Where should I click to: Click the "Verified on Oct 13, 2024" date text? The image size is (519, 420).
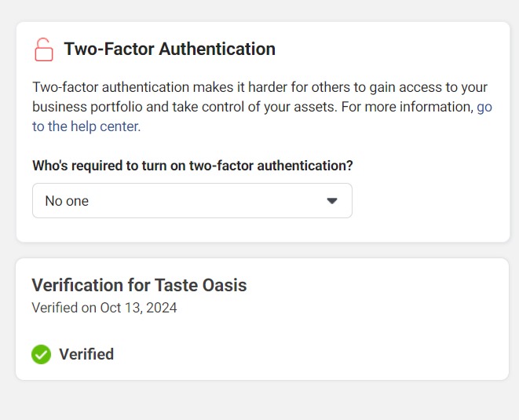pos(104,308)
